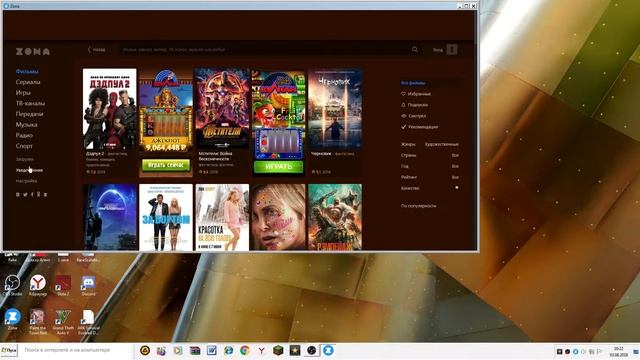Click the green ИГРАТЬ button
Viewport: 640px width, 360px height.
tap(278, 167)
